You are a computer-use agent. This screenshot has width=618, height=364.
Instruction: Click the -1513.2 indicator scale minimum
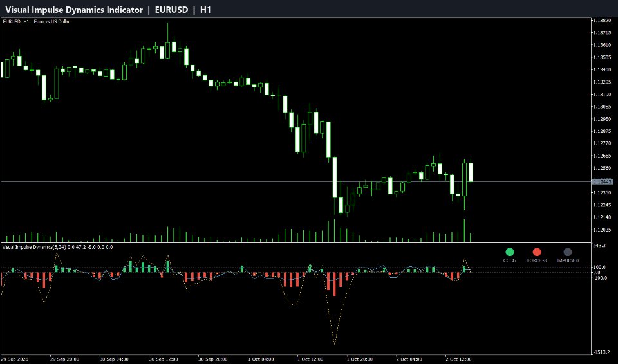point(601,352)
